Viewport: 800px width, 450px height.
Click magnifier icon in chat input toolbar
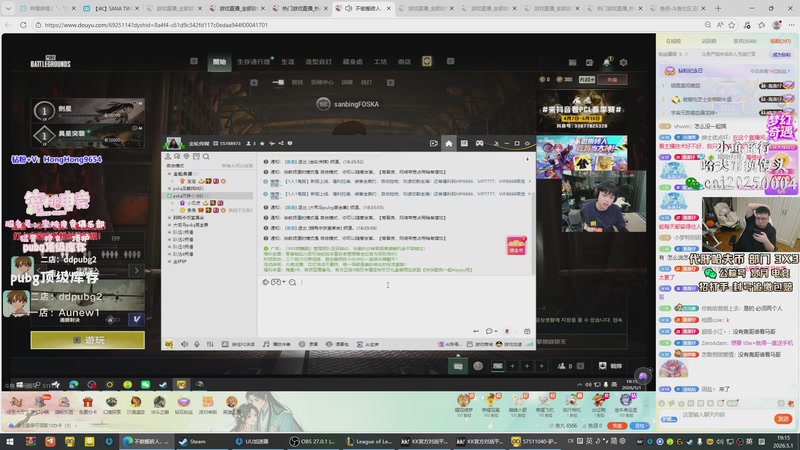pos(292,282)
